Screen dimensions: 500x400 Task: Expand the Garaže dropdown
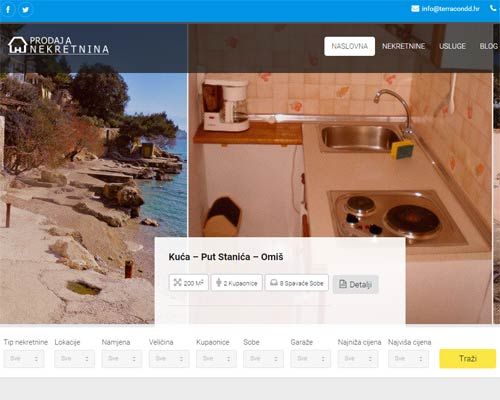point(311,359)
